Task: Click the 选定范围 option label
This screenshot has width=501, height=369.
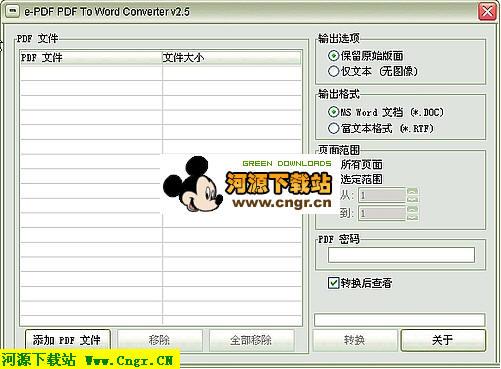Action: coord(361,179)
